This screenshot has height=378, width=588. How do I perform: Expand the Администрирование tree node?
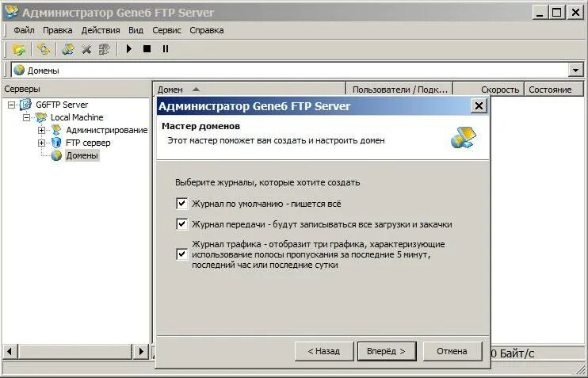tap(42, 131)
